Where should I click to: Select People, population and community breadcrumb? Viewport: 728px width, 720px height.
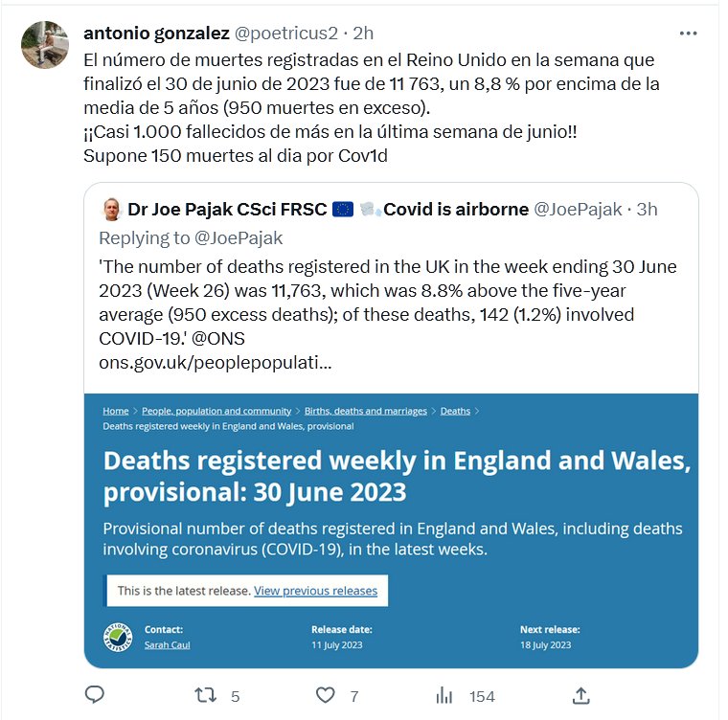point(216,411)
